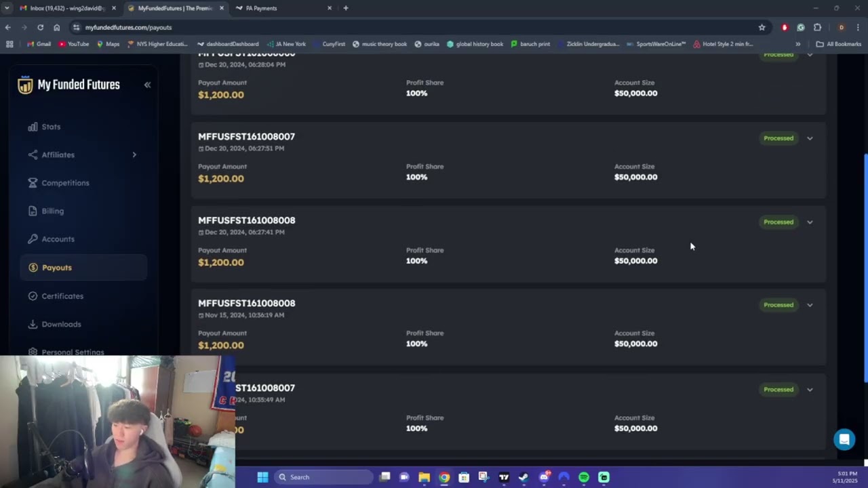Open the music theory book bookmark
Viewport: 868px width, 488px height.
(380, 44)
